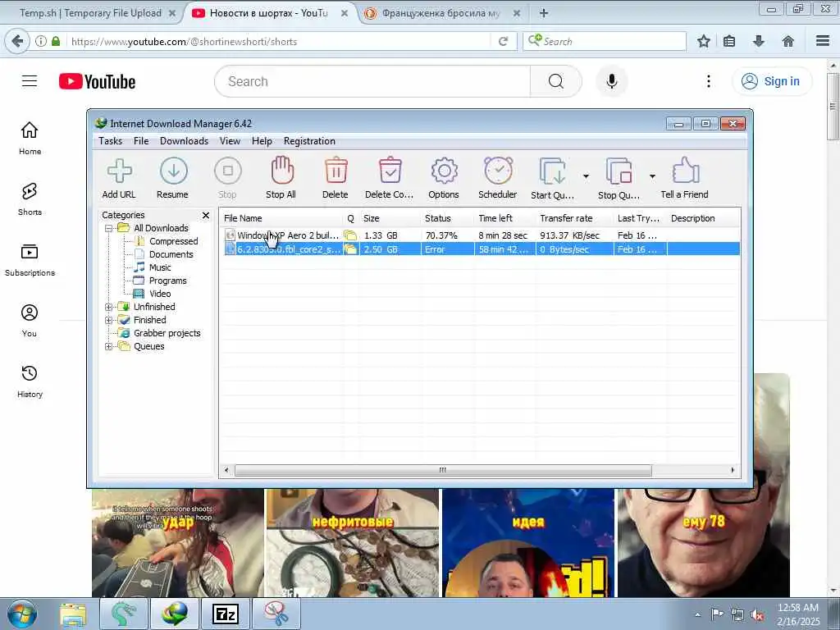Click the greyed-out Stop toolbar icon

[x=228, y=171]
